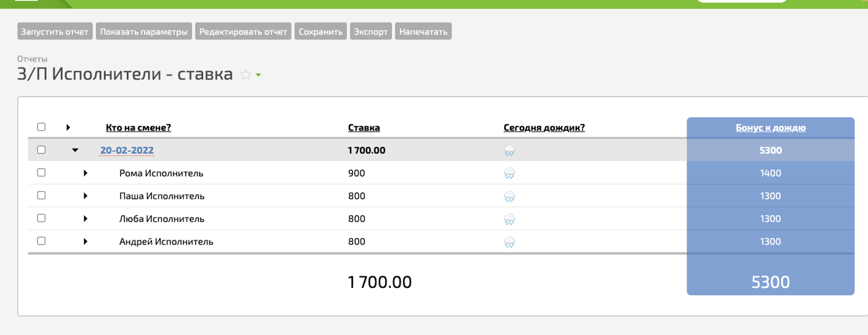This screenshot has width=868, height=335.
Task: Expand the Паша Исполнитель row
Action: (x=85, y=196)
